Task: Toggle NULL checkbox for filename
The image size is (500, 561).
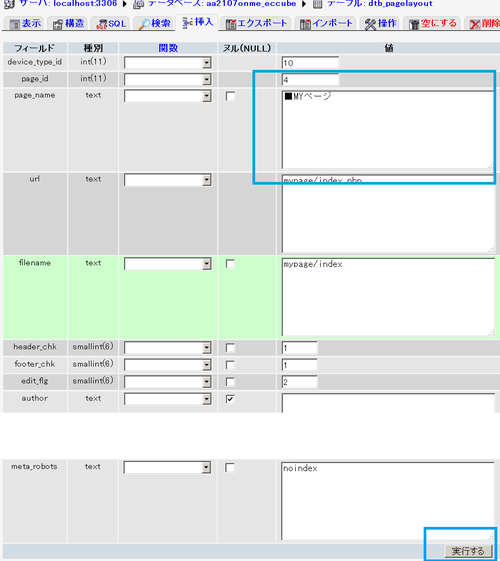Action: [x=230, y=264]
